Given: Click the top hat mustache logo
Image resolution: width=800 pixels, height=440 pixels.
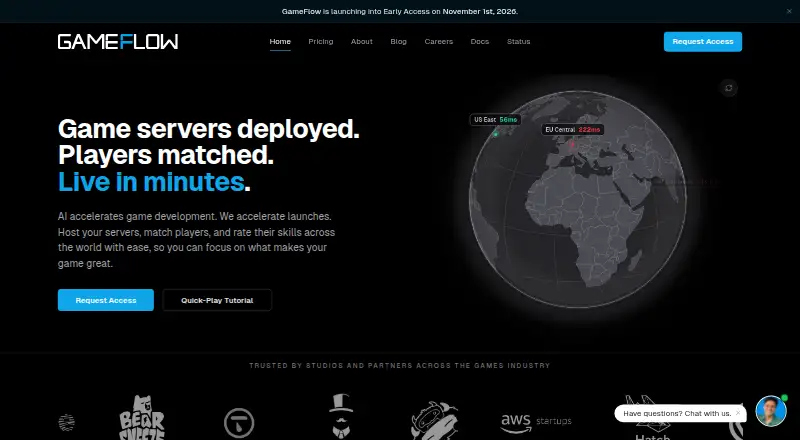Looking at the screenshot, I should pos(341,416).
